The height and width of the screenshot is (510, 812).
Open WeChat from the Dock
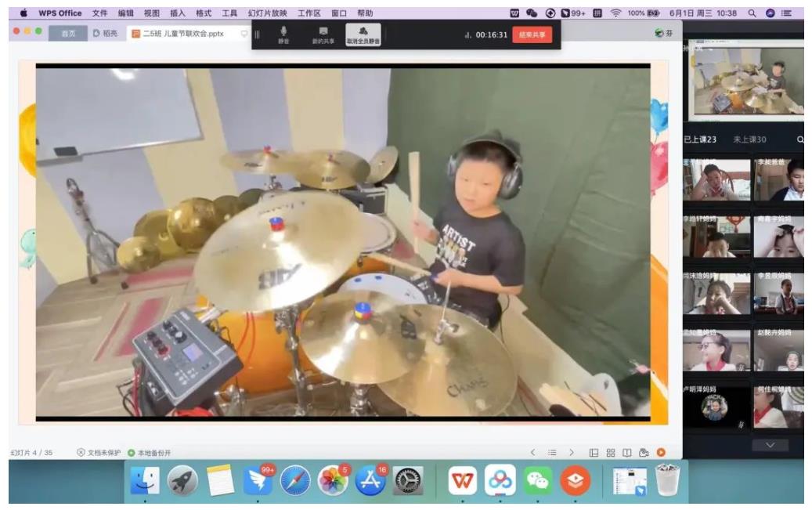click(537, 480)
